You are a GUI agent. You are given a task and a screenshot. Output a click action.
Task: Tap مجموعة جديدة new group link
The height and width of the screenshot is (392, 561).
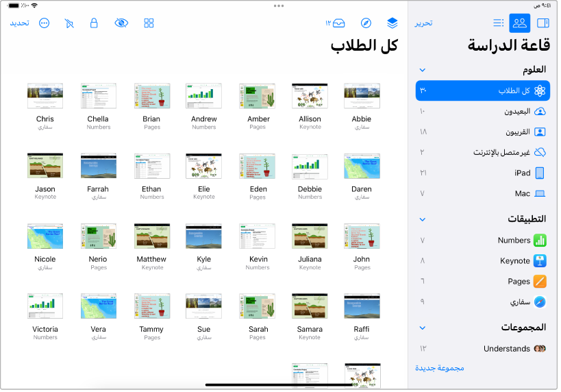pos(439,368)
